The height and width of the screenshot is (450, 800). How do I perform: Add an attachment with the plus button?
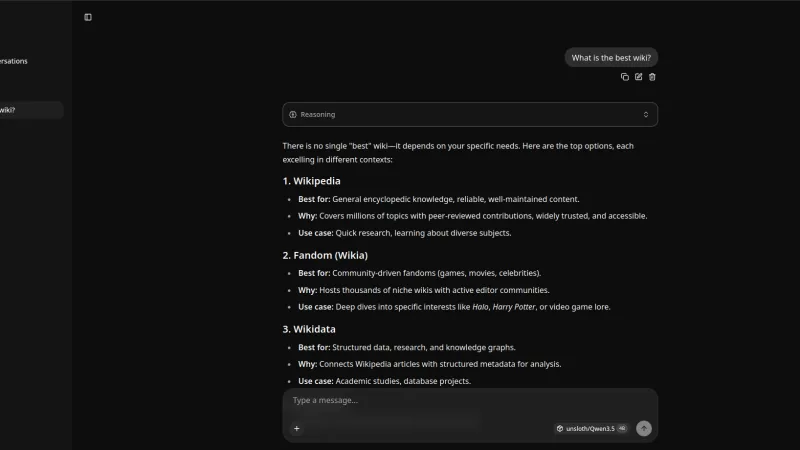tap(297, 429)
